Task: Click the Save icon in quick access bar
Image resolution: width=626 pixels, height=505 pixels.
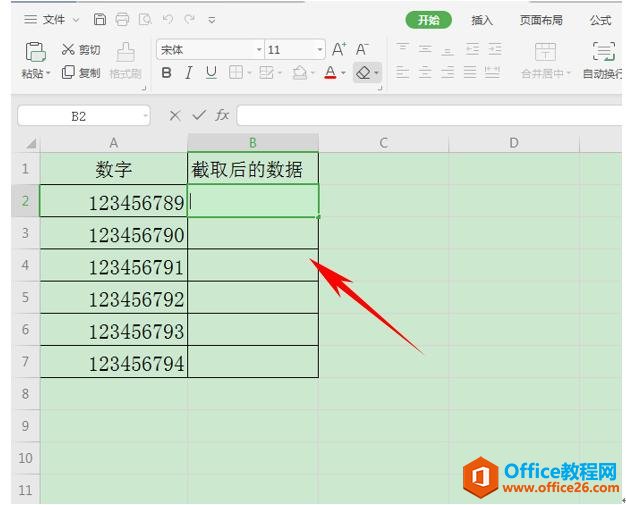Action: click(x=99, y=19)
